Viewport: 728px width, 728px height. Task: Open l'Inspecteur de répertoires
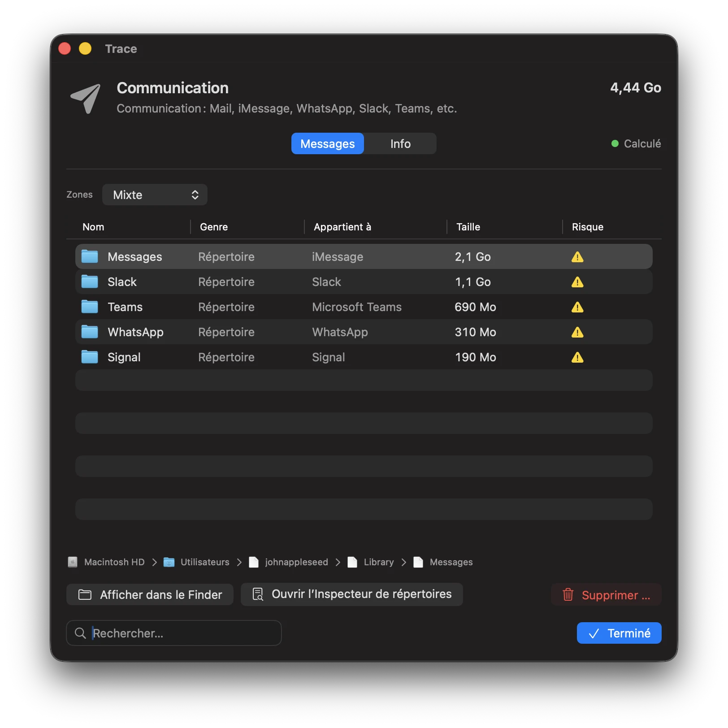coord(352,594)
